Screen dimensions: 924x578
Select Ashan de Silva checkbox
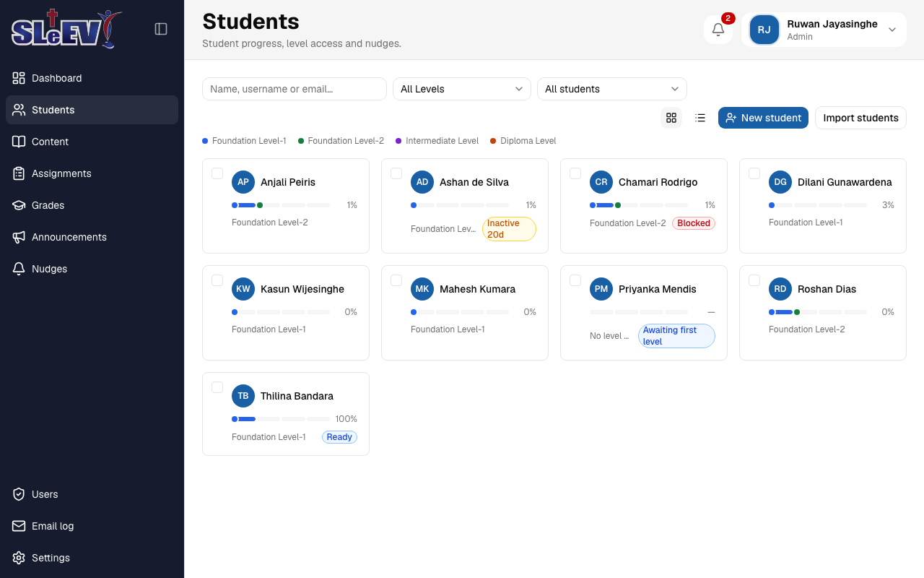click(x=396, y=173)
